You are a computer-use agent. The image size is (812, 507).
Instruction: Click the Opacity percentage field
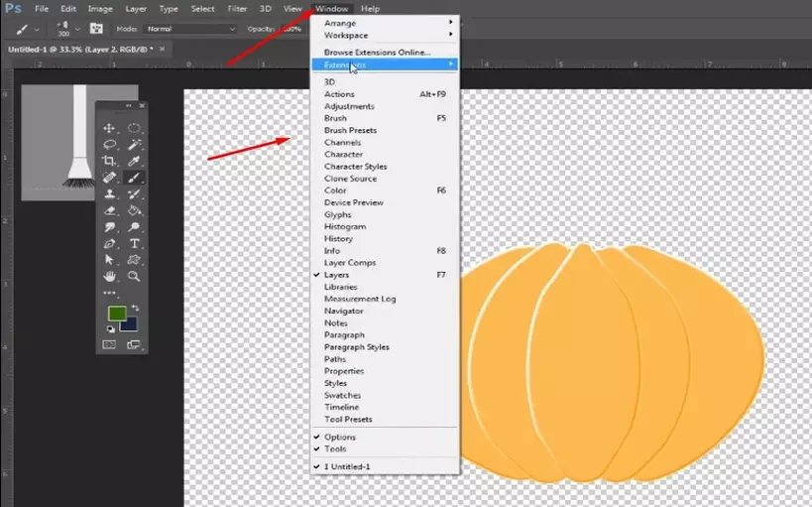point(293,29)
